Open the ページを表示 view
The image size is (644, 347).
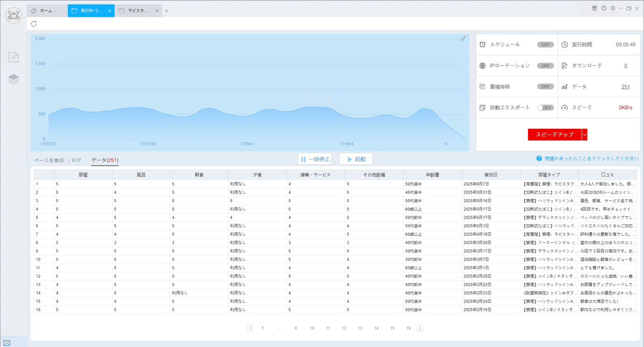point(49,160)
